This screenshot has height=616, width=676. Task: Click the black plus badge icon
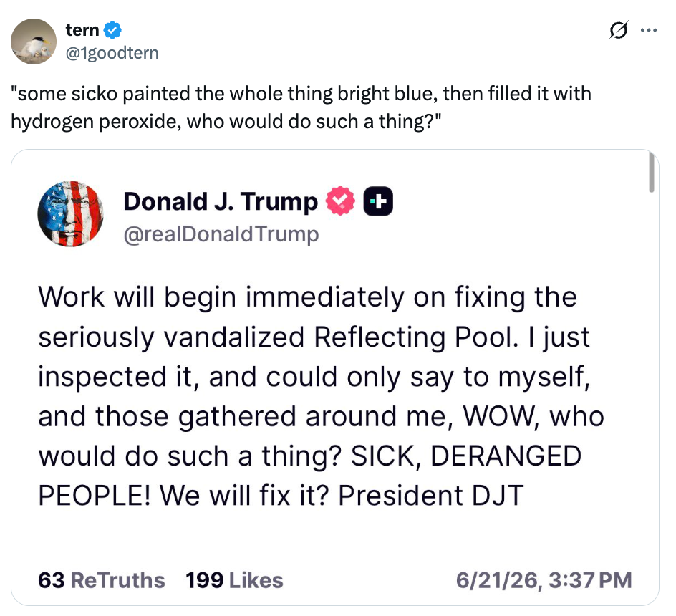[x=378, y=201]
